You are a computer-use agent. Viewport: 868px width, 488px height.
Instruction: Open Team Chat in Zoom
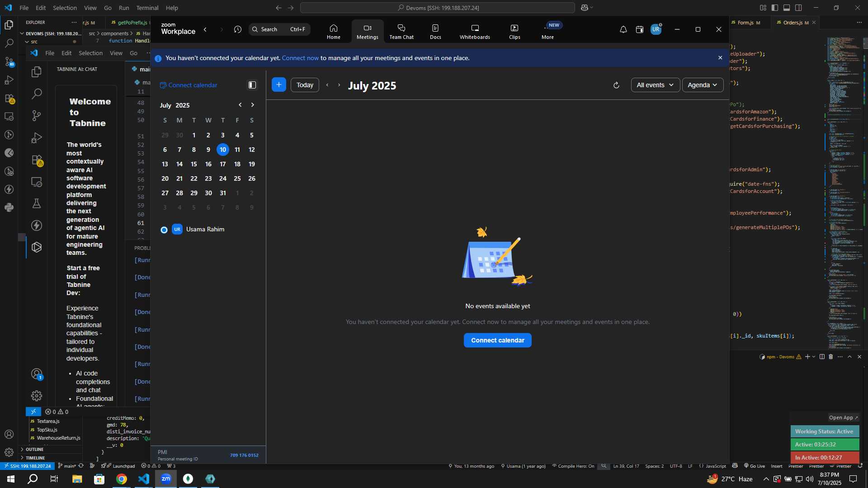[401, 32]
